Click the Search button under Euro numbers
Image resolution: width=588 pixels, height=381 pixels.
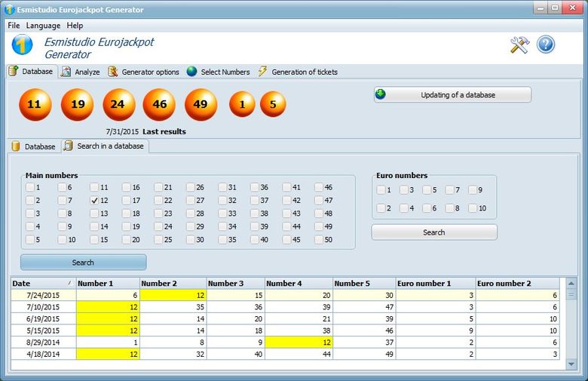pos(434,232)
